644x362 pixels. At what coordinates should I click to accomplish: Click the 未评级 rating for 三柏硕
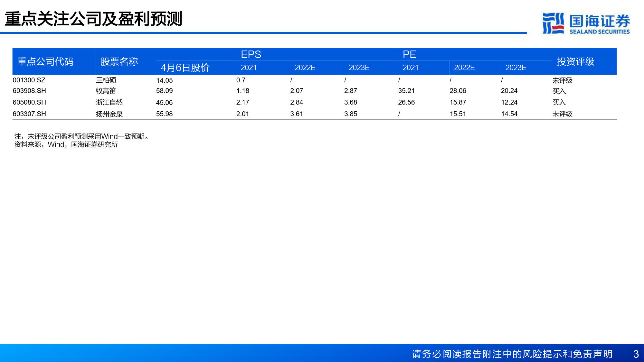pyautogui.click(x=562, y=80)
